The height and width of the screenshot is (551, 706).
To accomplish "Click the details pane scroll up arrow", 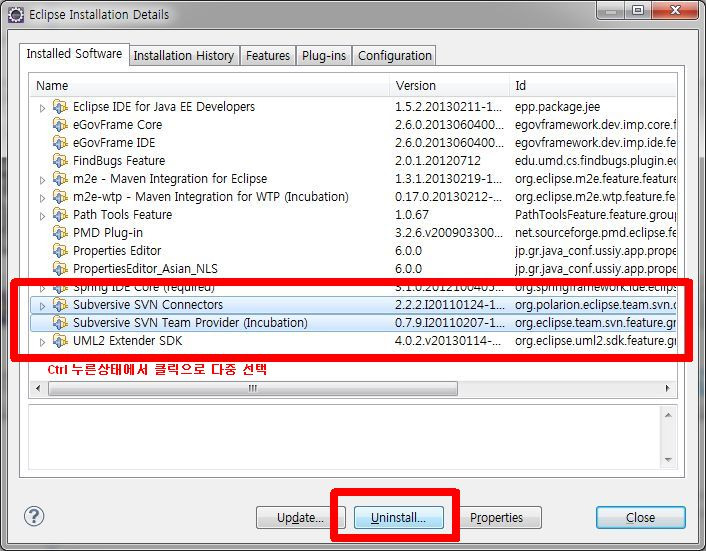I will tap(668, 415).
